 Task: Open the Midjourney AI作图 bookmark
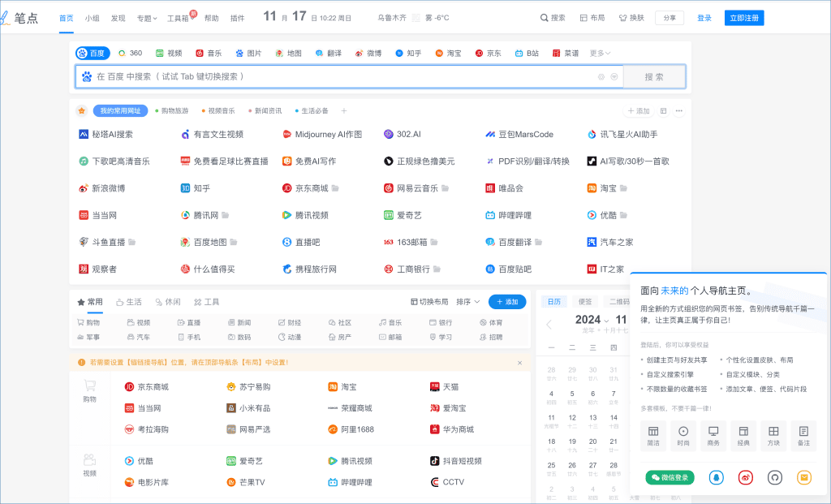click(x=322, y=135)
